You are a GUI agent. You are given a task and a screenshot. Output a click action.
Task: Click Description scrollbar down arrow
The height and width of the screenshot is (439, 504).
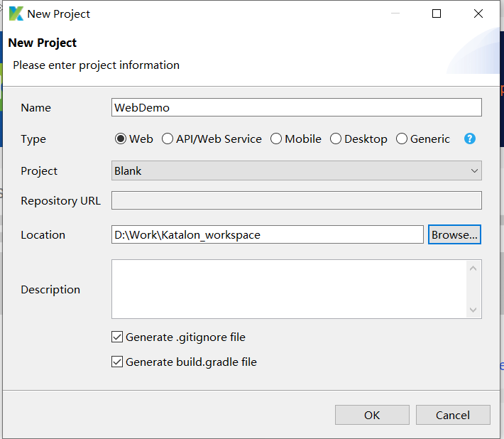(x=473, y=310)
